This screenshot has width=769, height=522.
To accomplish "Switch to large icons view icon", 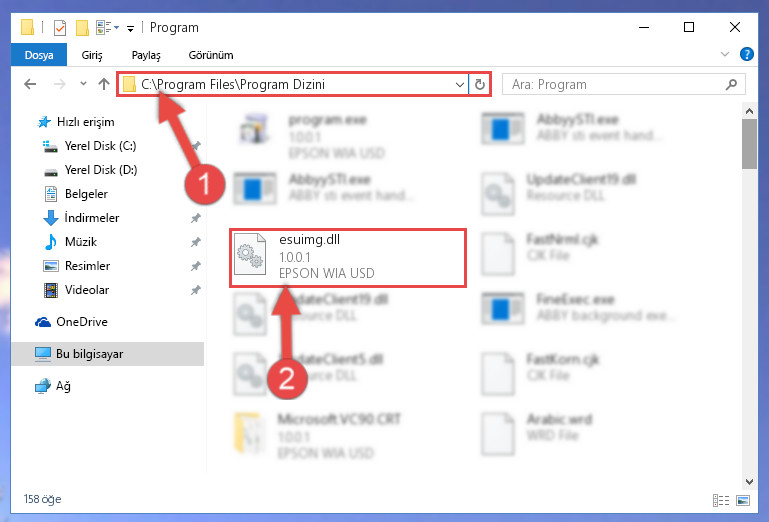I will (743, 500).
